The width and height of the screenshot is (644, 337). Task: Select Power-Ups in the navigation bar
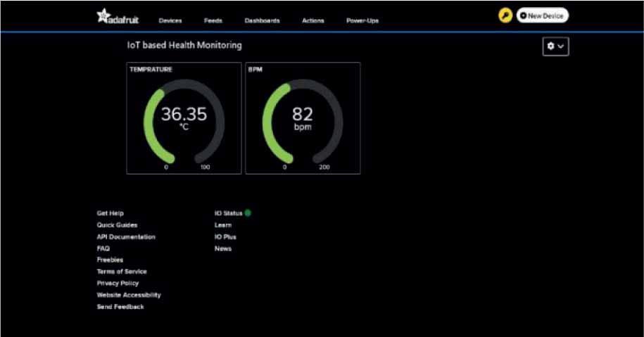[x=362, y=21]
